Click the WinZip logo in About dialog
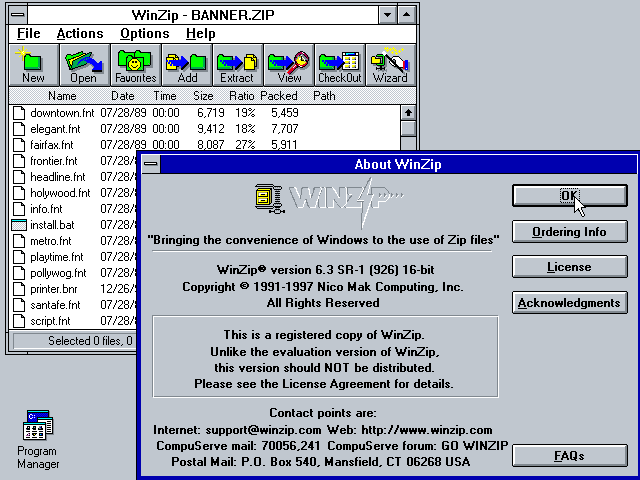Image resolution: width=640 pixels, height=480 pixels. pos(329,201)
